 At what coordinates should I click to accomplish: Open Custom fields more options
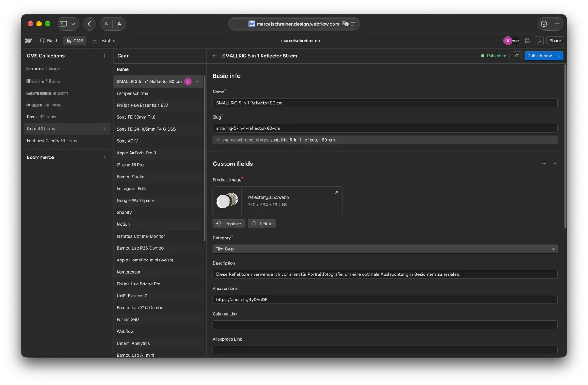544,164
